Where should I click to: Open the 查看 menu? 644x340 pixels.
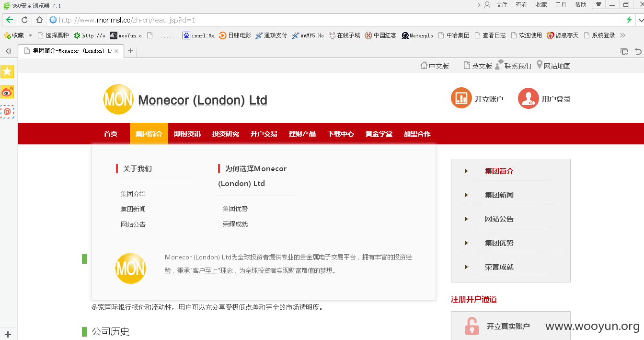point(521,5)
